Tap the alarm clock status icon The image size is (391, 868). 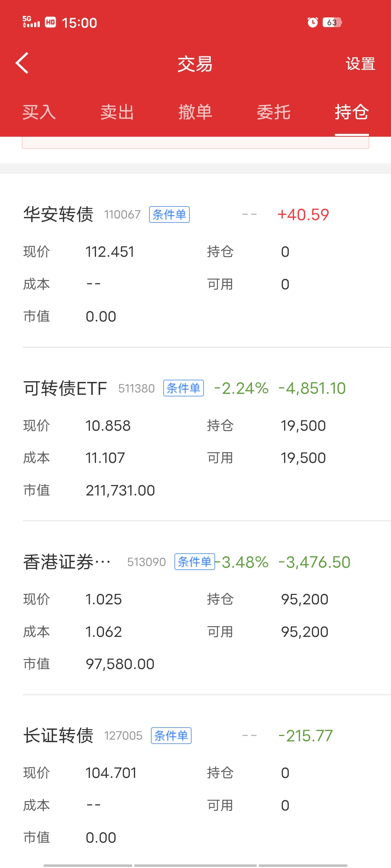coord(312,22)
